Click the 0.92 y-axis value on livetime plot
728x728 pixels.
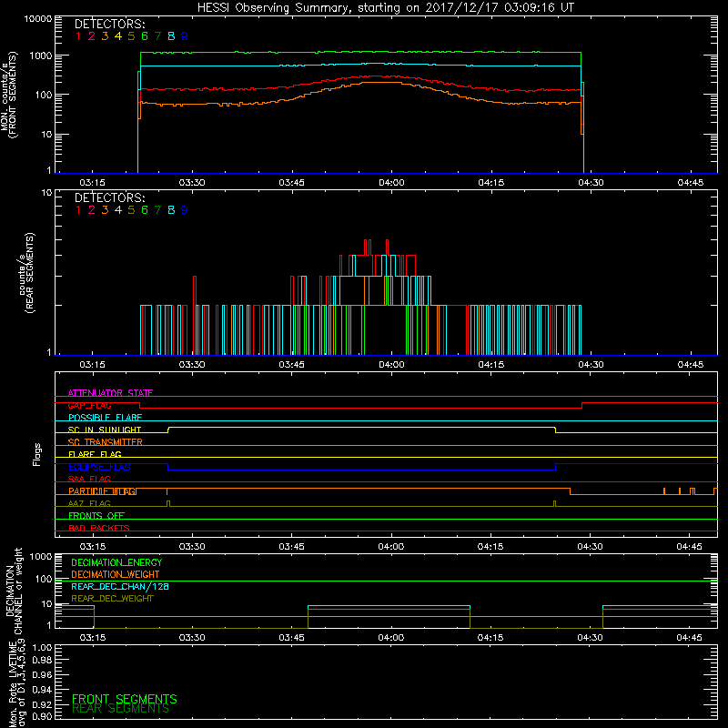tap(42, 704)
